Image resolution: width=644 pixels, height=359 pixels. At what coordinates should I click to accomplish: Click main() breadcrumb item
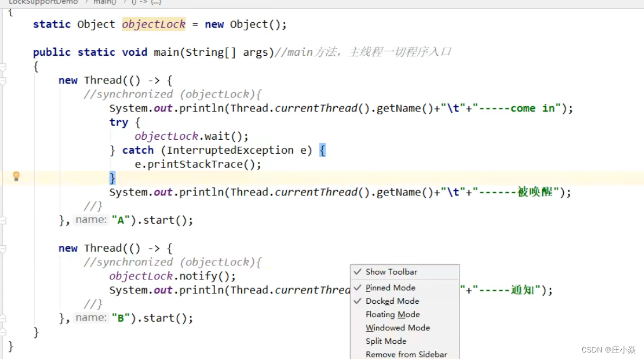105,2
